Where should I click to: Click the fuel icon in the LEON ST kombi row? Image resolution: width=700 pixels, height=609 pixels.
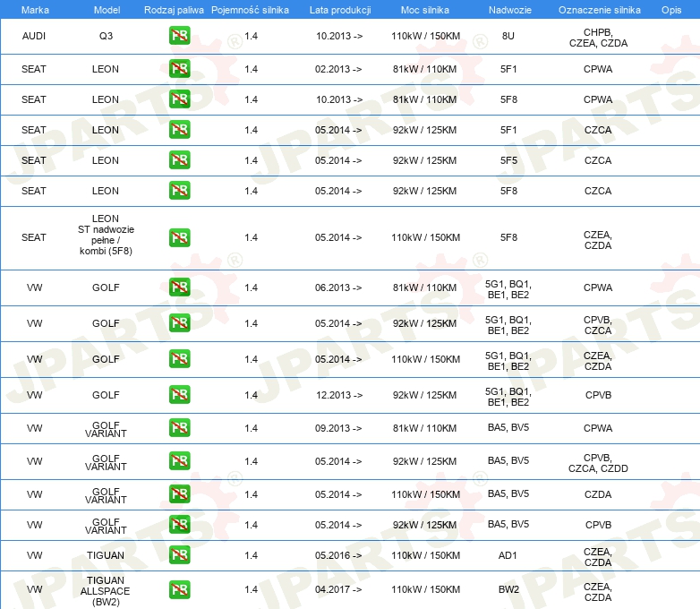[x=179, y=237]
